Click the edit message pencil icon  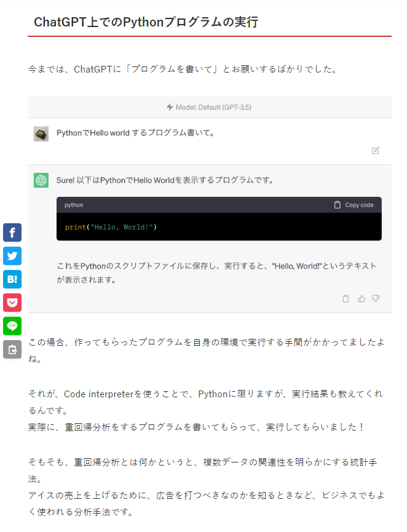376,150
